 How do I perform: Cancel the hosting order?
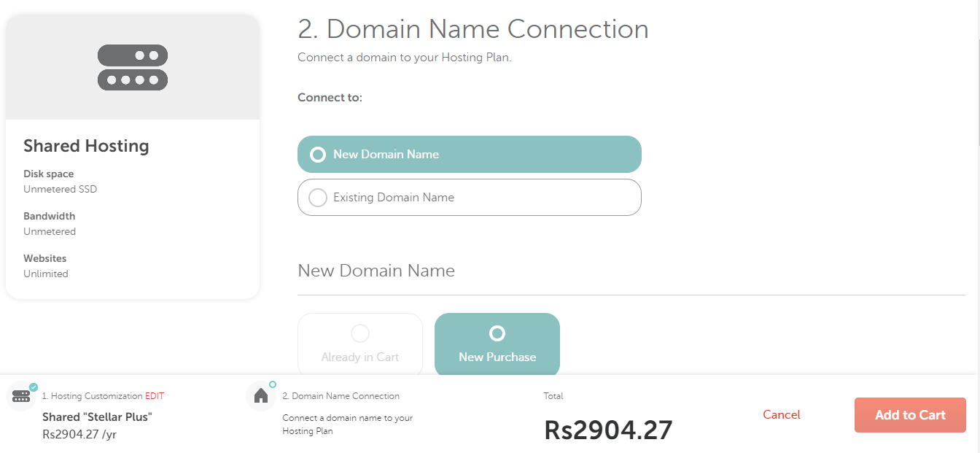pyautogui.click(x=782, y=414)
